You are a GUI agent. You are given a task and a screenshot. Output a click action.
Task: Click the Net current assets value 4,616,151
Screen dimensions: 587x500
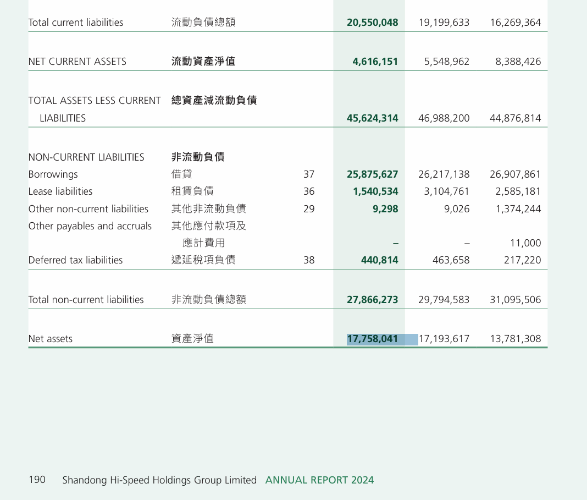coord(375,61)
